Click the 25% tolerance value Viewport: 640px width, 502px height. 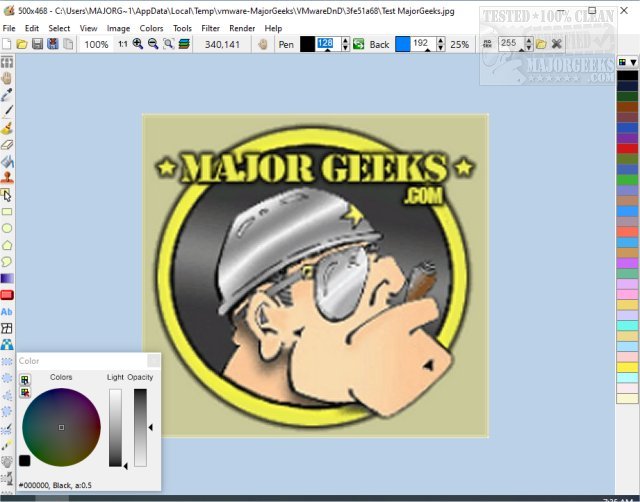[460, 44]
